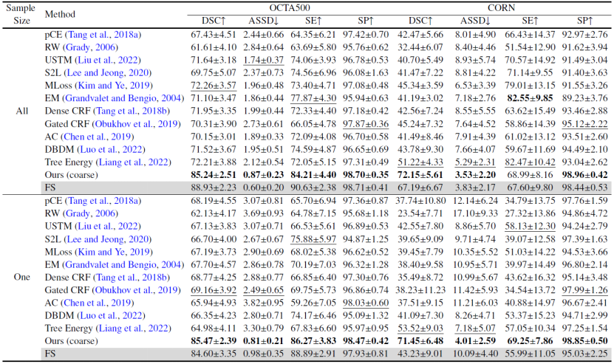Open Chen et al., 2019 citation in All group

[97, 137]
